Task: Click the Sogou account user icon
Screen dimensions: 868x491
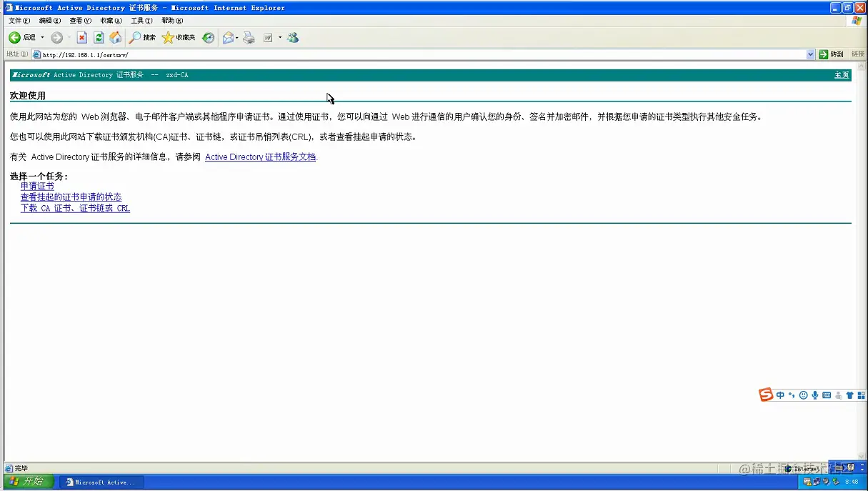Action: [838, 395]
